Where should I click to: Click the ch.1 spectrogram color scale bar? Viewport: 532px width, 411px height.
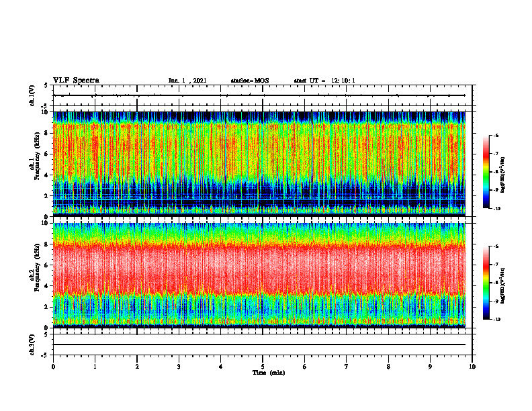pos(486,172)
